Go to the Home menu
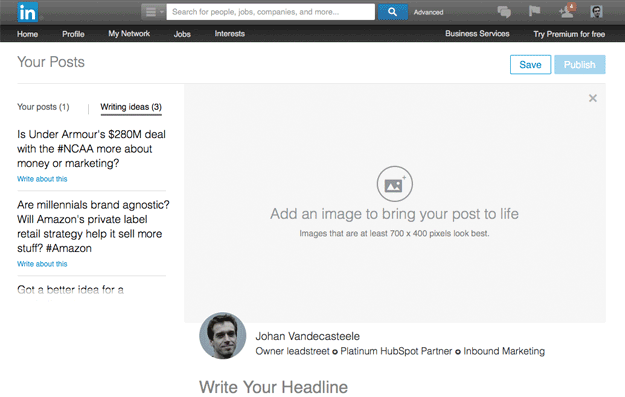 (x=28, y=34)
